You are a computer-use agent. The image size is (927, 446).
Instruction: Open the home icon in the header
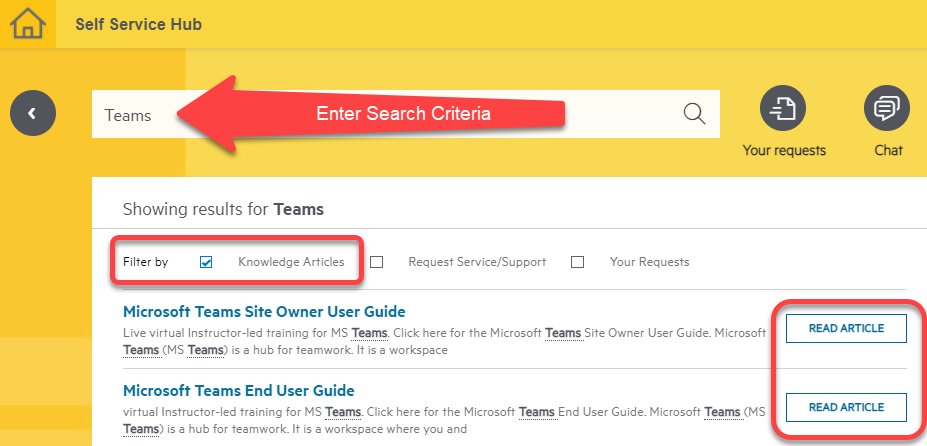click(28, 24)
